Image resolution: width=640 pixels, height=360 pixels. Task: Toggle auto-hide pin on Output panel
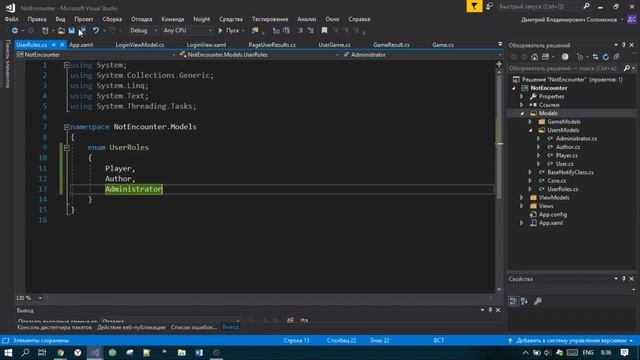click(x=490, y=310)
